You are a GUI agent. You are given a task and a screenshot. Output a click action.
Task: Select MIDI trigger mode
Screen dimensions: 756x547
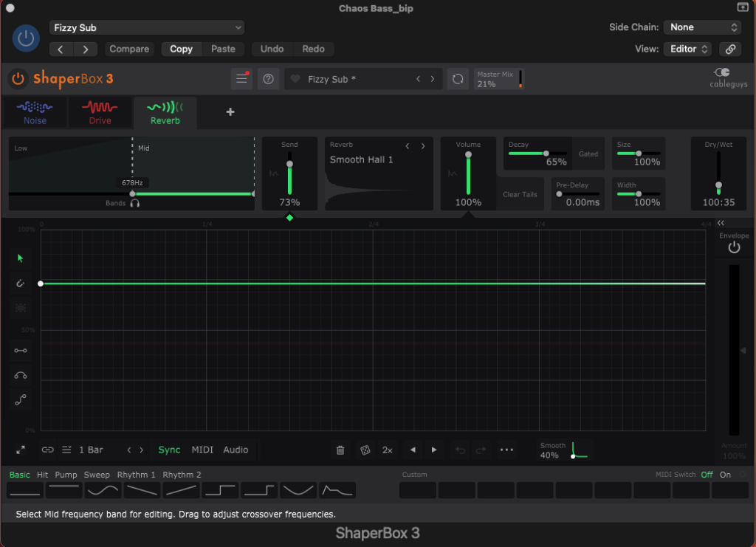(202, 450)
